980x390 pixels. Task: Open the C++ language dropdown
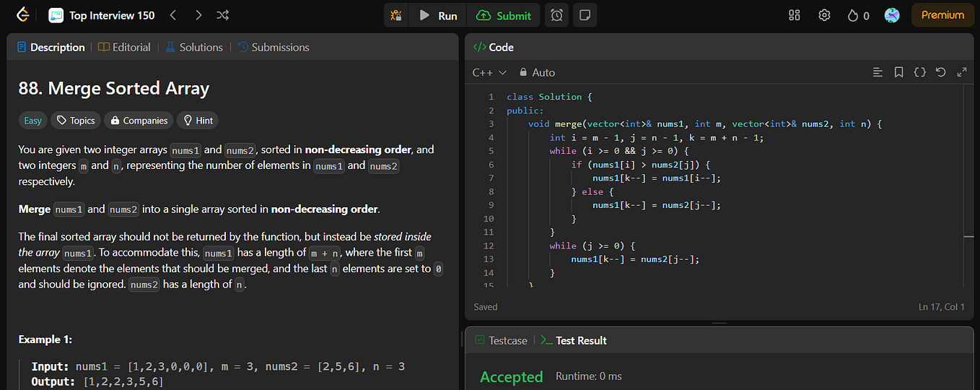[489, 72]
